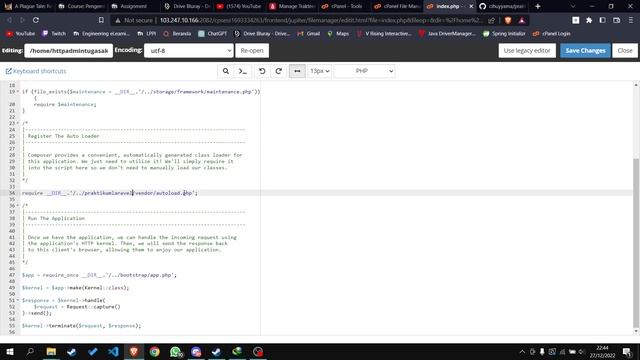Open the notification center icon
Screen dimensions: 640x360
[x=627, y=352]
